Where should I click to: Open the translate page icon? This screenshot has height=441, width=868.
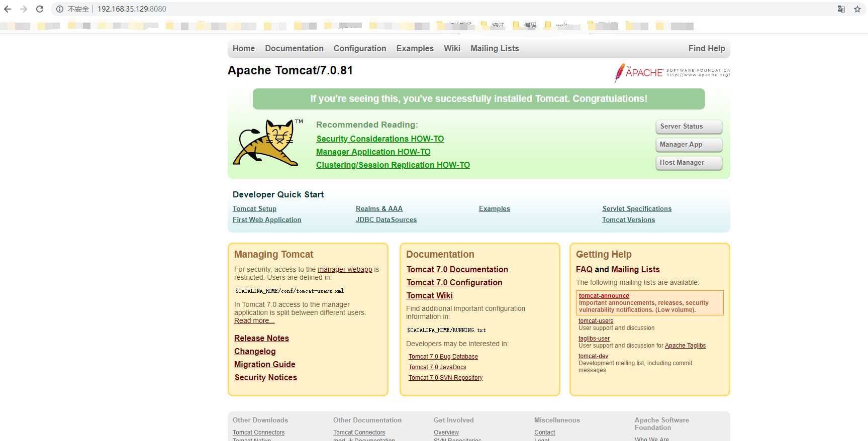tap(841, 9)
